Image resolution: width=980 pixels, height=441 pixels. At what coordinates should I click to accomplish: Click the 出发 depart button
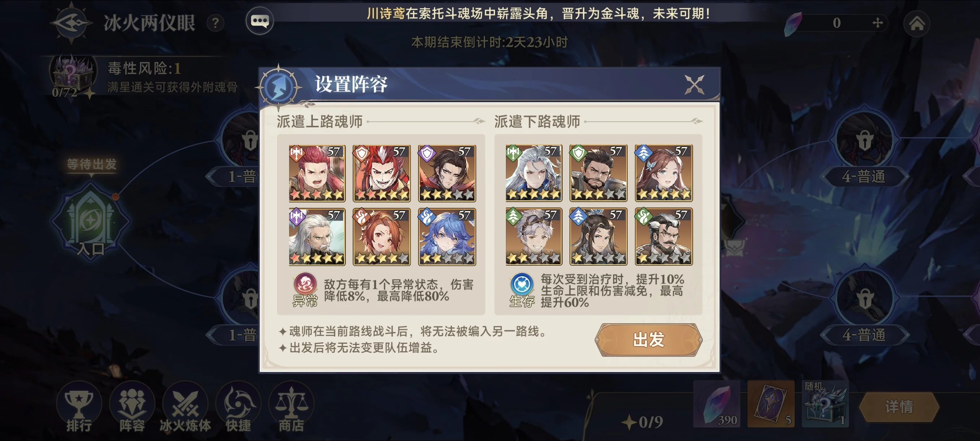(649, 339)
